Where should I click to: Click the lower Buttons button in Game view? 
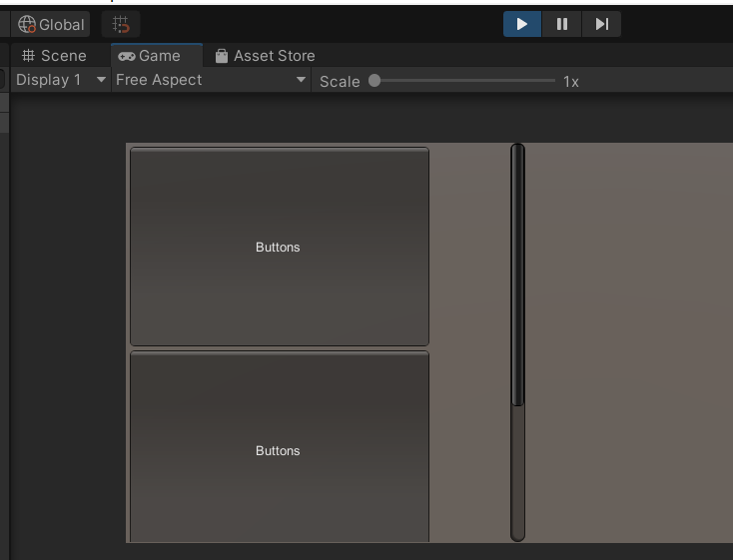coord(280,447)
